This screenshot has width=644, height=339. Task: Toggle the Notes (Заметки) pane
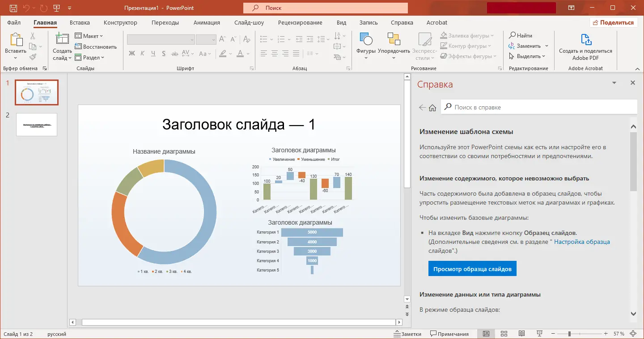pyautogui.click(x=407, y=334)
